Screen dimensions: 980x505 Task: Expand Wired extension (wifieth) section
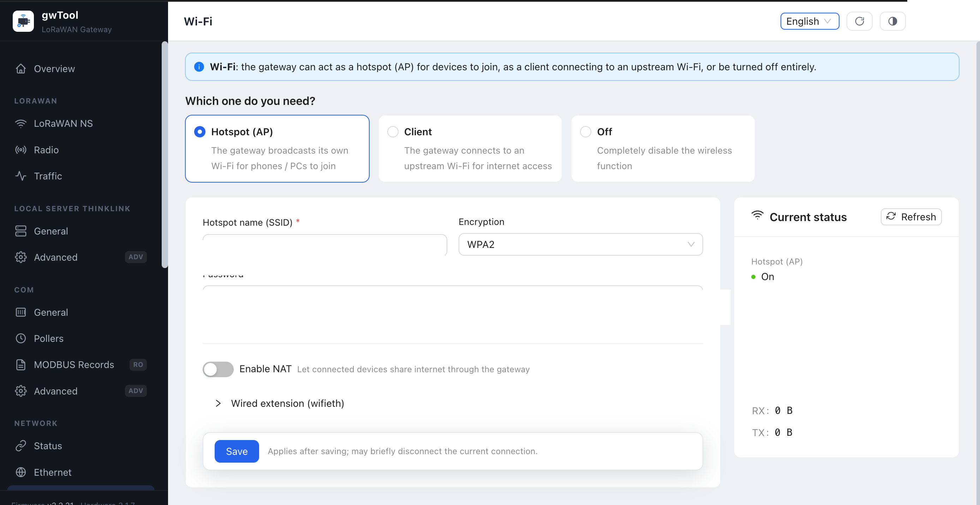coord(280,403)
